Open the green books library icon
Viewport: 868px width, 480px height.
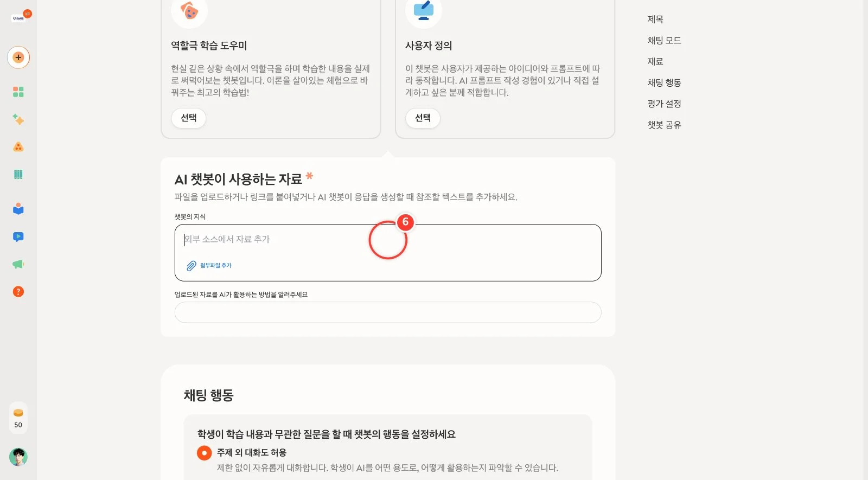click(x=18, y=174)
